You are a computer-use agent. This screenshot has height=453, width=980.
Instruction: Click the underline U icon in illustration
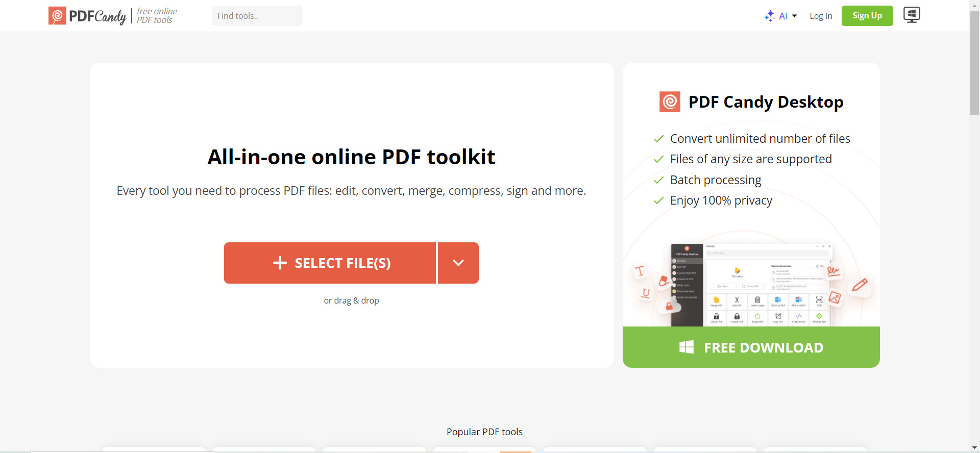click(646, 293)
